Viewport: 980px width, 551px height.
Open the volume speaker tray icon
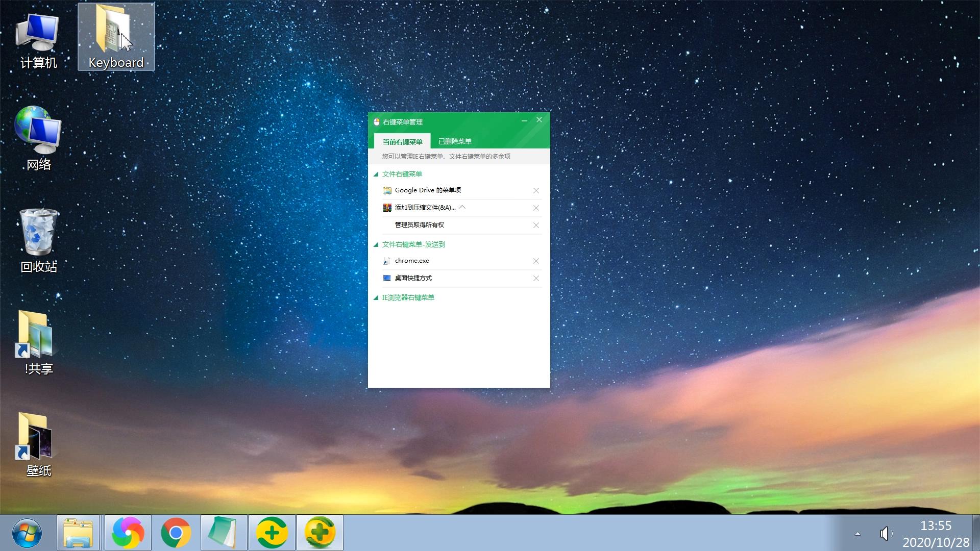(x=886, y=534)
